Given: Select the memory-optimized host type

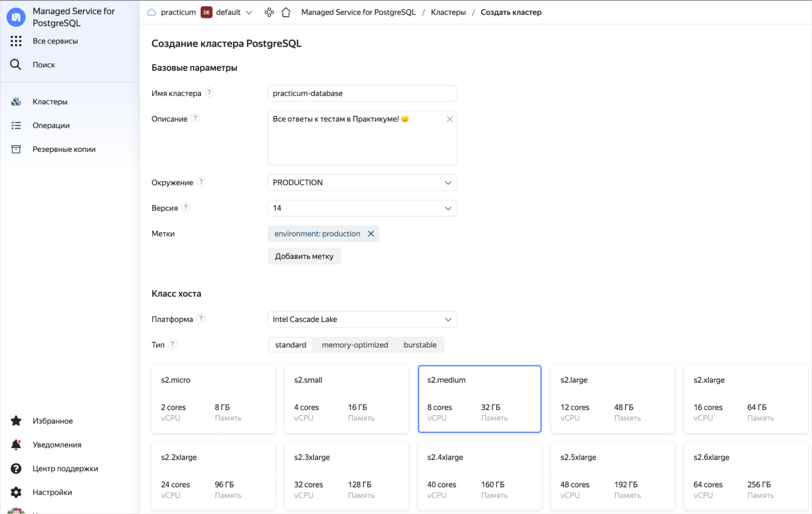Looking at the screenshot, I should pyautogui.click(x=355, y=345).
